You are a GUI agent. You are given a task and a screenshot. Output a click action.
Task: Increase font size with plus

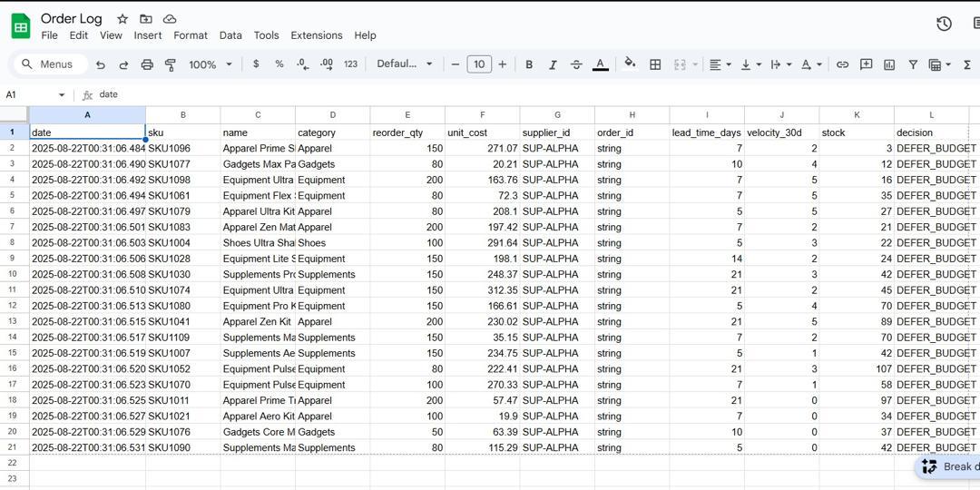503,64
